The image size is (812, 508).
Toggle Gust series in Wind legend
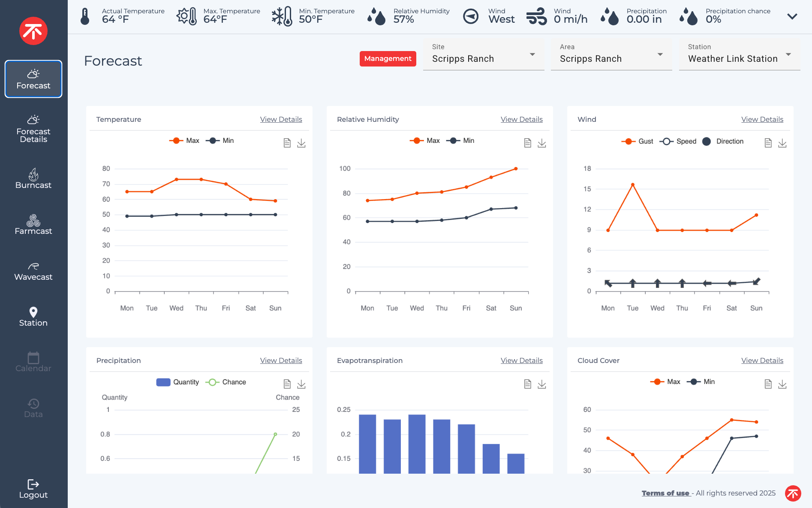[638, 142]
